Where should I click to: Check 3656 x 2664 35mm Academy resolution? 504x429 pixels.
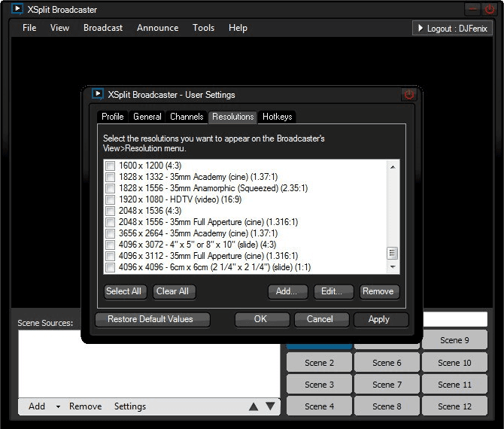point(110,233)
